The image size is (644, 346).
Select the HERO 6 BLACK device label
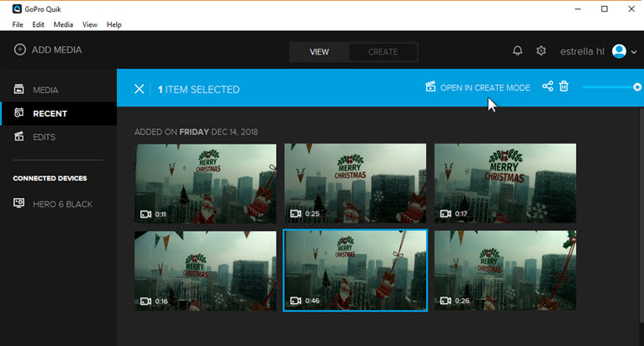point(62,204)
